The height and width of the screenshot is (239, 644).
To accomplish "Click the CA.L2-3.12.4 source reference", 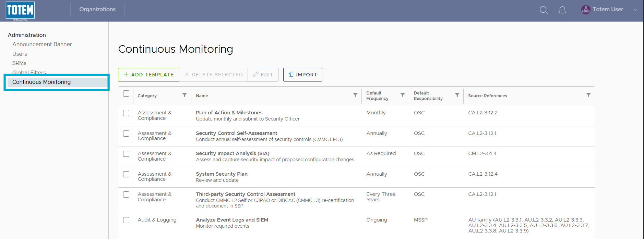I will coord(483,174).
